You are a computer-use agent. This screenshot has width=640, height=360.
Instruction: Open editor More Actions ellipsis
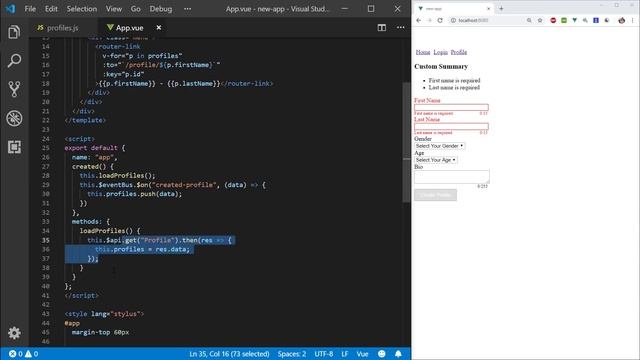pos(400,27)
